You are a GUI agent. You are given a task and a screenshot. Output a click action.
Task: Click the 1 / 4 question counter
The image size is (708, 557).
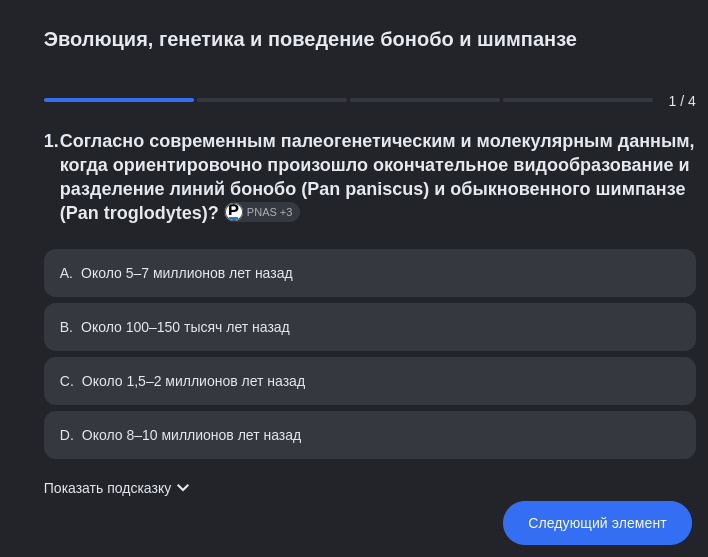tap(682, 101)
